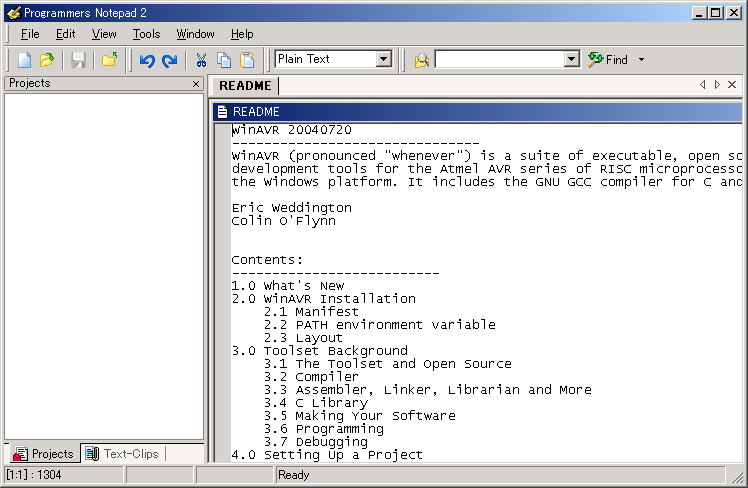
Task: Click the name "Eric Weddington"
Action: tap(291, 208)
